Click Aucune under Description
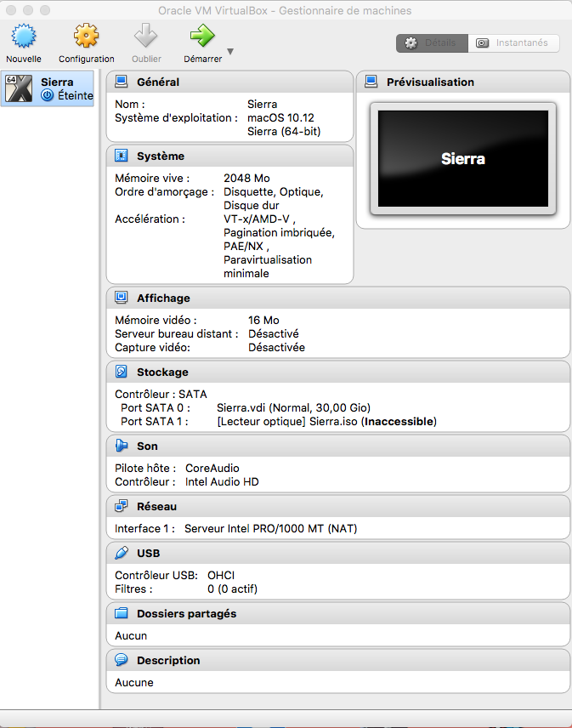 coord(134,682)
